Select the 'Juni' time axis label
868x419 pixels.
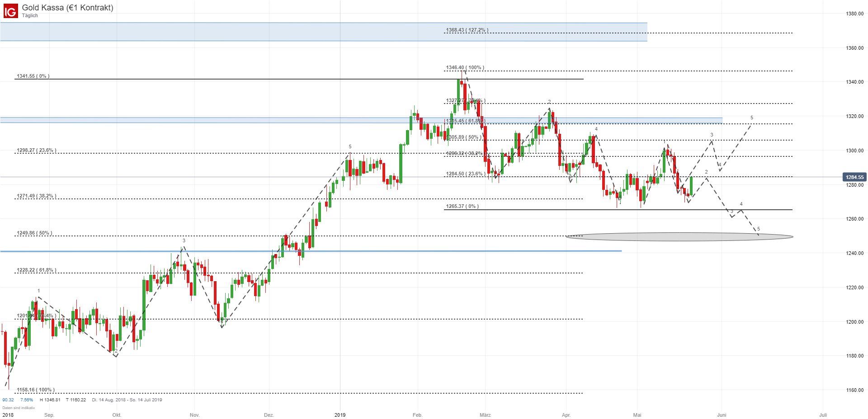[x=722, y=415]
